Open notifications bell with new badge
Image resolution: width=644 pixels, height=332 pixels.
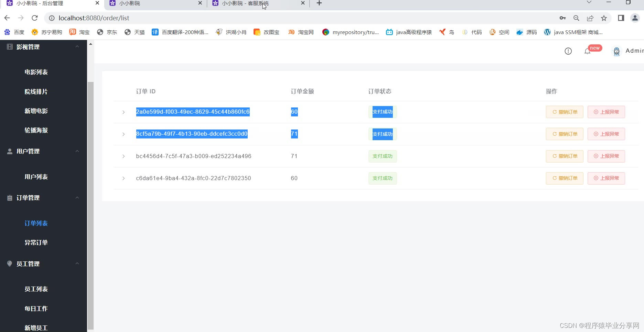[x=587, y=51]
